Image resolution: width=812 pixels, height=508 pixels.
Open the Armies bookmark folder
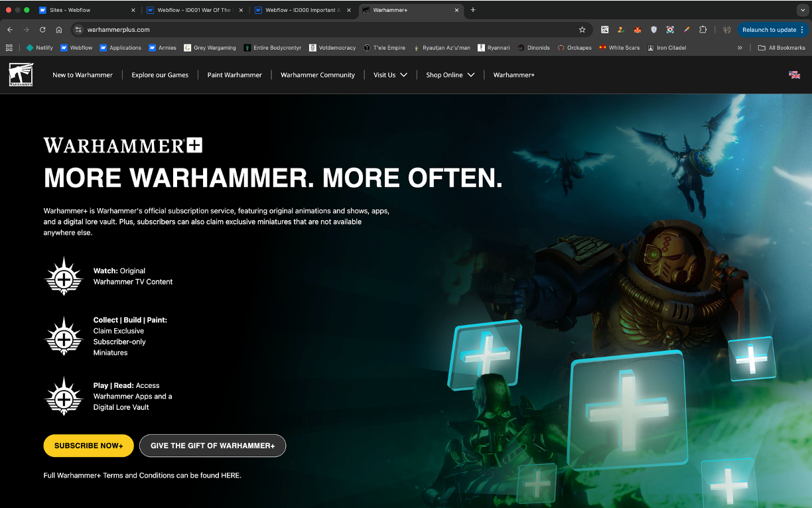163,48
